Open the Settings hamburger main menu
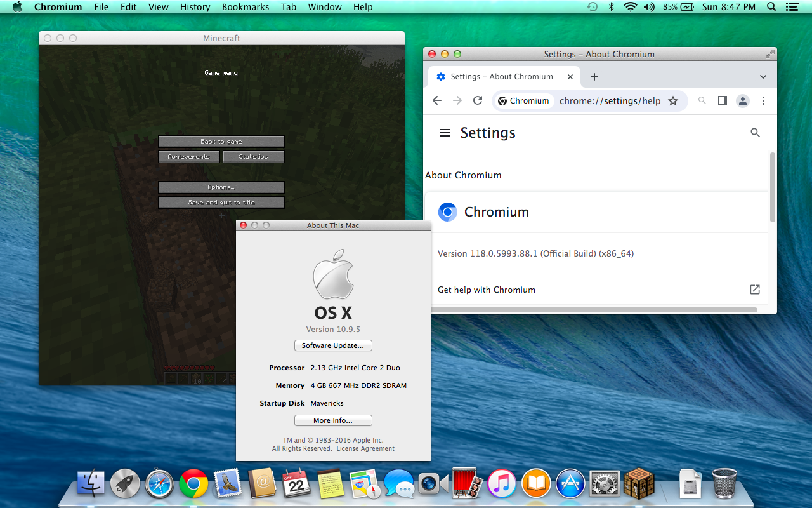Viewport: 812px width, 508px height. [x=445, y=133]
